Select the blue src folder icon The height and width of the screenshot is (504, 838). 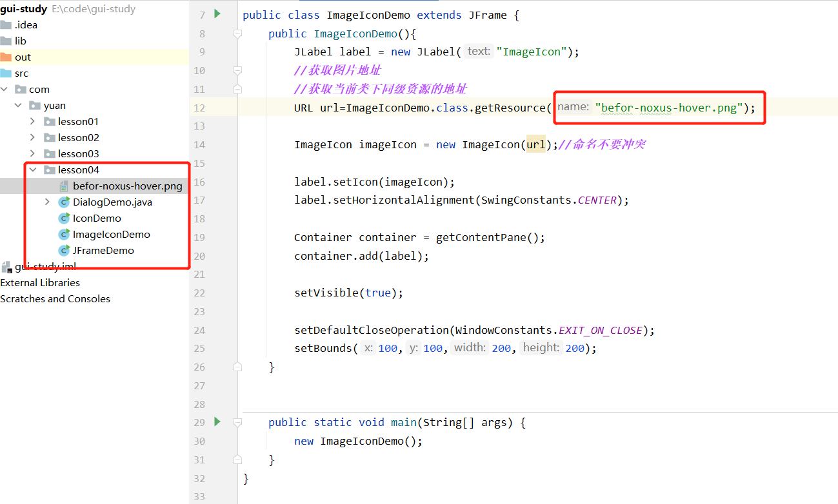[6, 73]
